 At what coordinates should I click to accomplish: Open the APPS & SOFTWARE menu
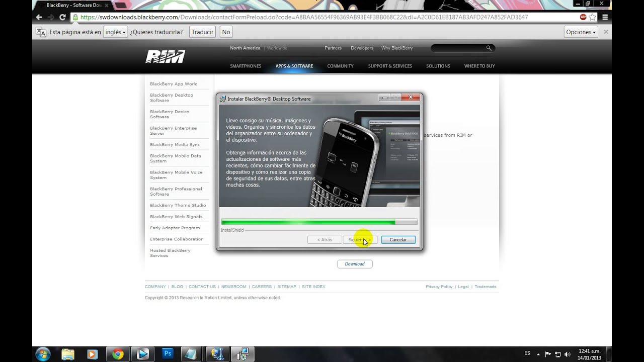click(294, 66)
